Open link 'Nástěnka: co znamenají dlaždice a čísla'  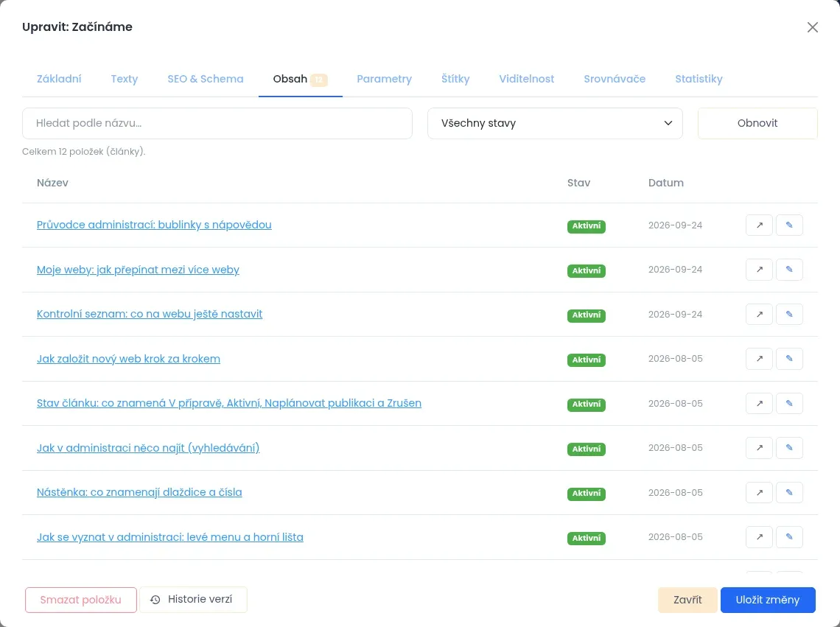click(139, 492)
